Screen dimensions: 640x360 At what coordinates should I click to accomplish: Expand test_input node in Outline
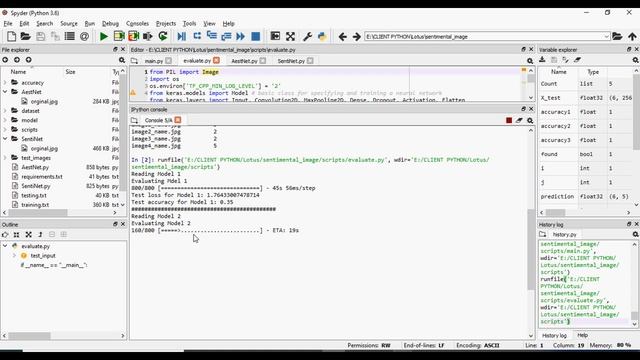point(14,256)
